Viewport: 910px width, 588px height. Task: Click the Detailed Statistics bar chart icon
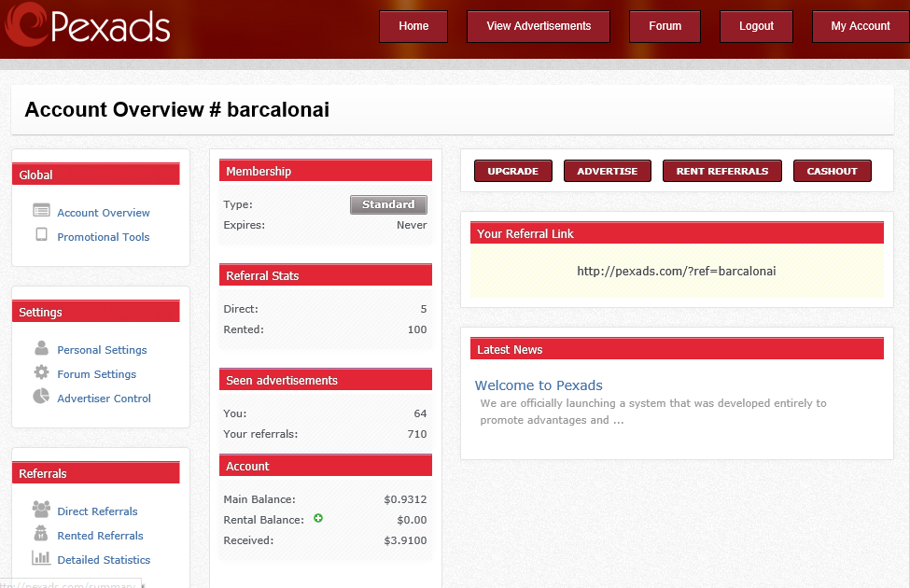pyautogui.click(x=41, y=557)
